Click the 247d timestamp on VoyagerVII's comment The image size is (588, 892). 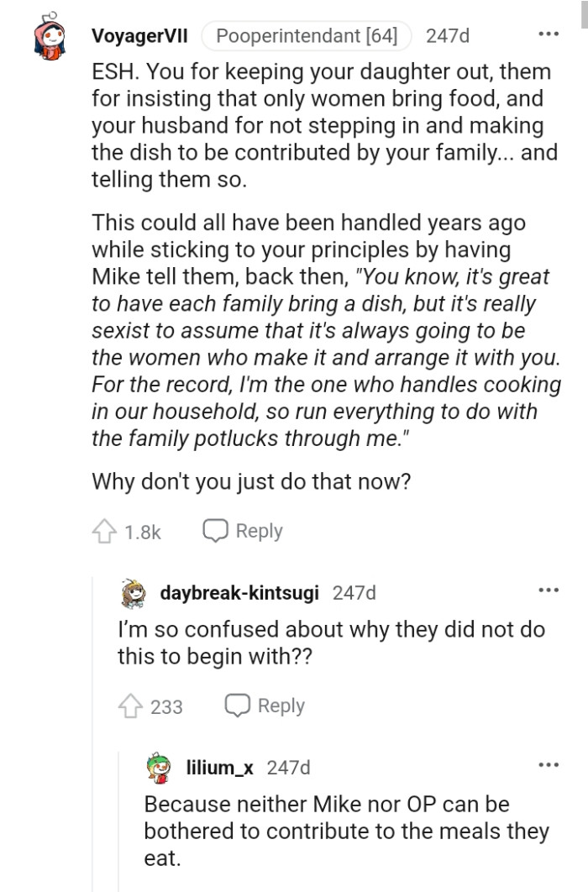[447, 36]
